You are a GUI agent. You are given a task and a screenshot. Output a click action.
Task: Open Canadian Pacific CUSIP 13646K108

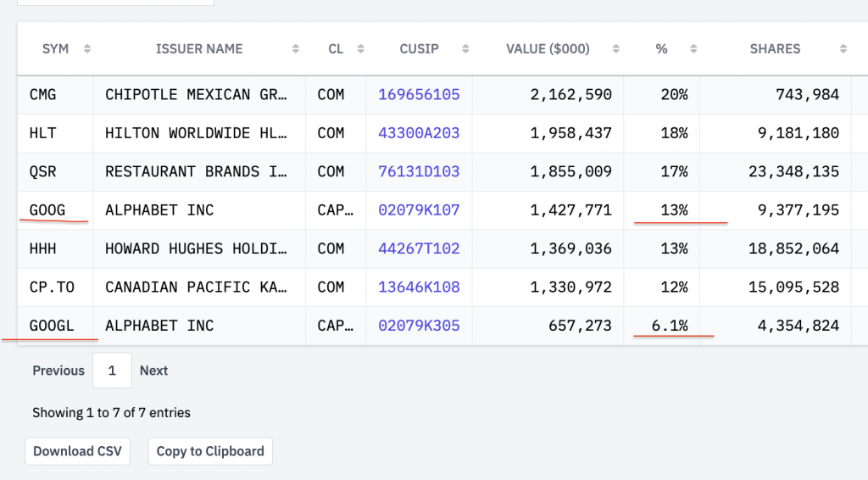click(419, 287)
